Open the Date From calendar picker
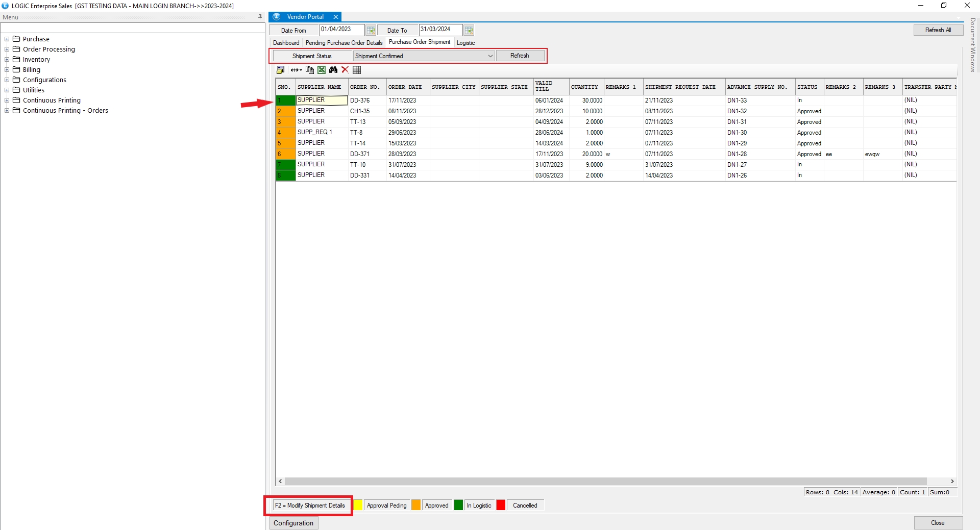 pyautogui.click(x=371, y=30)
